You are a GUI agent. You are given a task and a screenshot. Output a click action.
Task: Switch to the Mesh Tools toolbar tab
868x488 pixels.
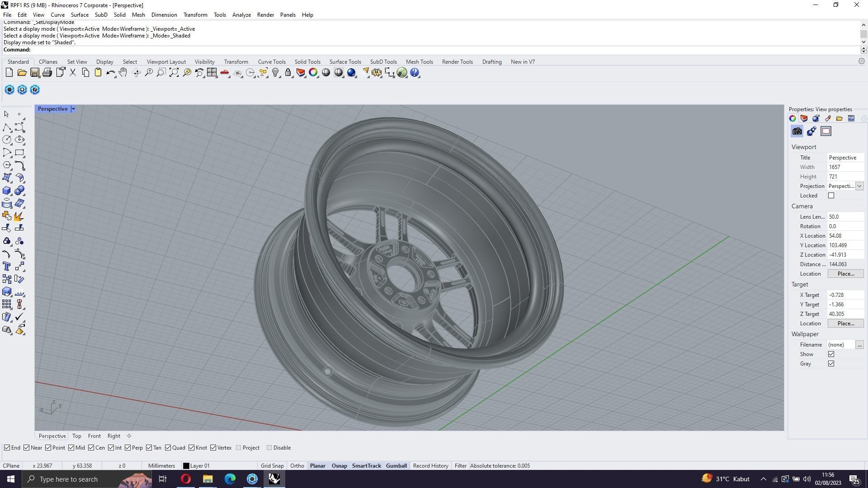(419, 62)
